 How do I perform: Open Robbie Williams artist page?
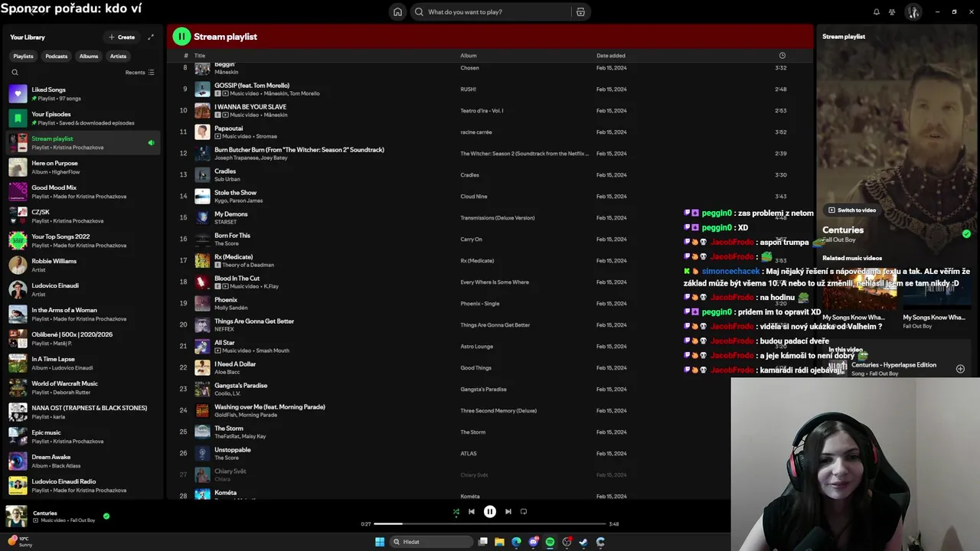coord(84,265)
